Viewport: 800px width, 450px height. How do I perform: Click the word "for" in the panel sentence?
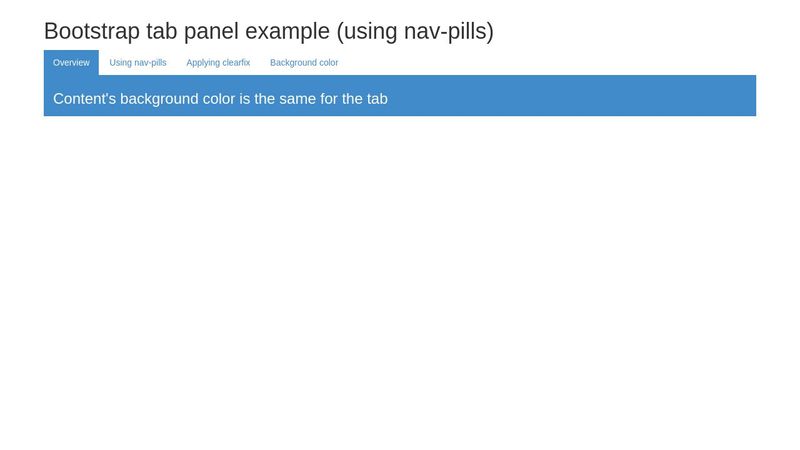click(331, 99)
